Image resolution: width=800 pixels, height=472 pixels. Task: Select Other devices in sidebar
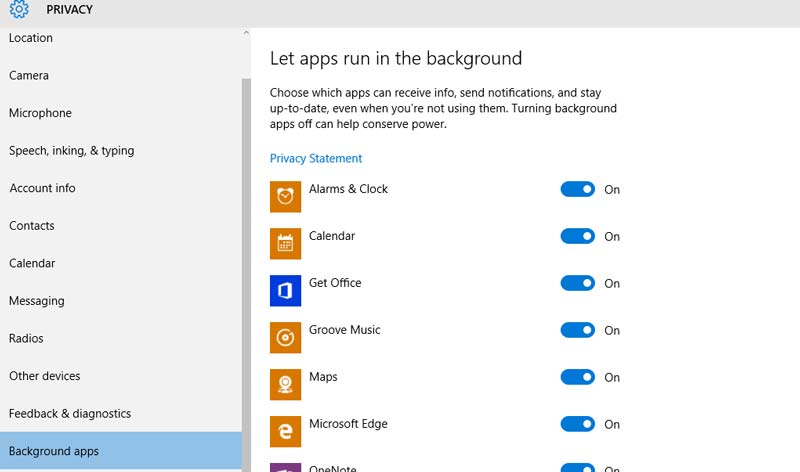pyautogui.click(x=121, y=376)
